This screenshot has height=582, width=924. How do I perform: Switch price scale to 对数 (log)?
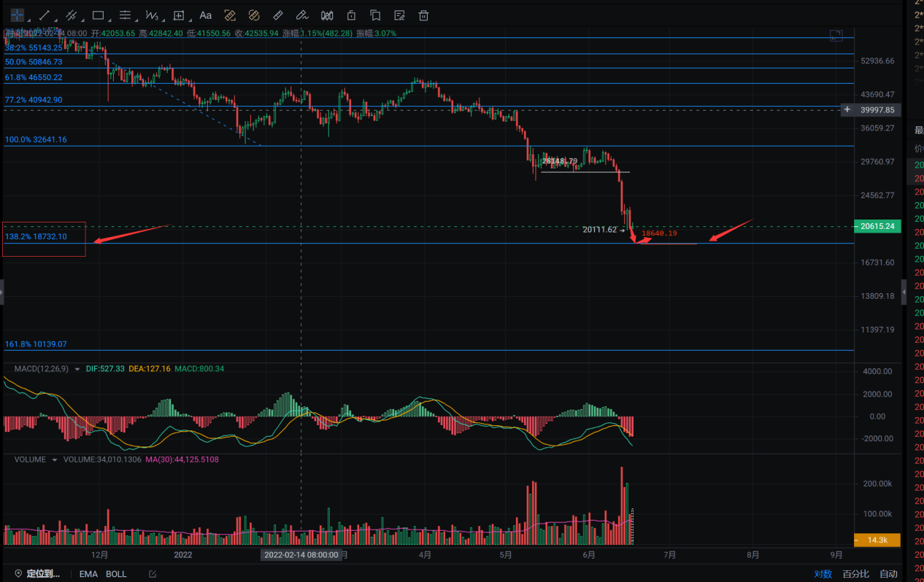pos(823,574)
